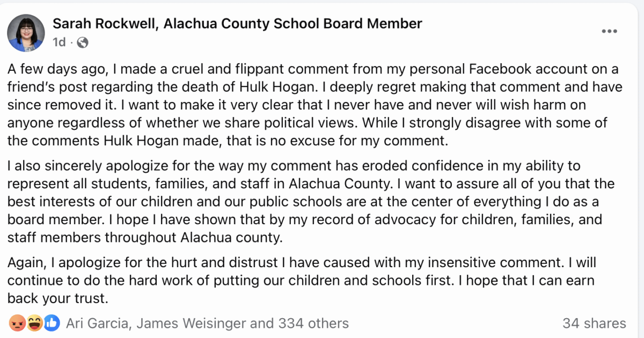
Task: Click the globe public audience icon
Action: [83, 42]
